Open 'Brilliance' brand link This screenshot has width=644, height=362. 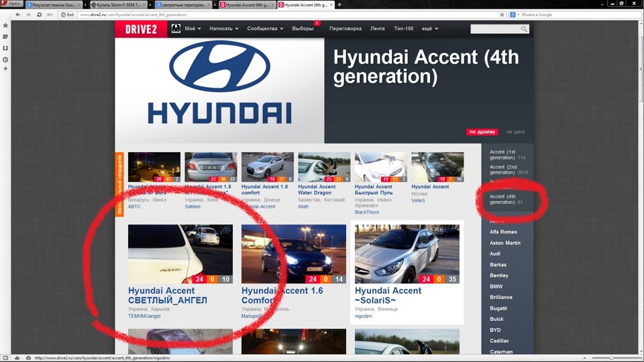click(500, 297)
